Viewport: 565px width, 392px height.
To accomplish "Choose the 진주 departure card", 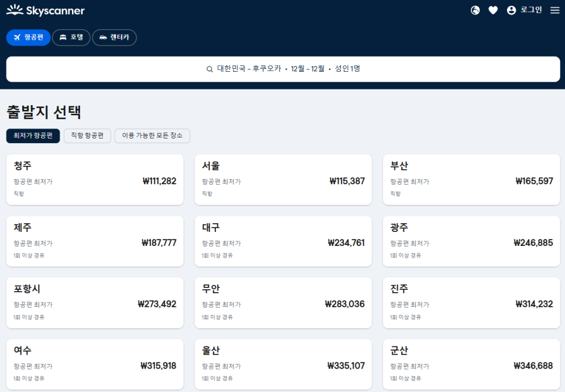I will tap(471, 303).
